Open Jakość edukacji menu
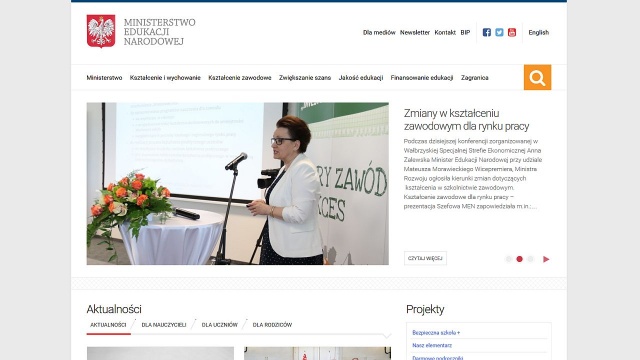Viewport: 640px width, 360px height. pyautogui.click(x=361, y=78)
